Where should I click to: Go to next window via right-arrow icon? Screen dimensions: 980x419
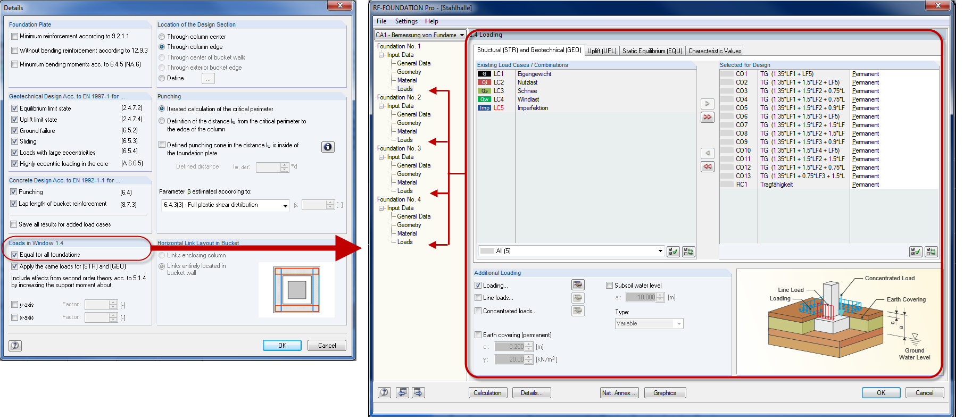(419, 392)
